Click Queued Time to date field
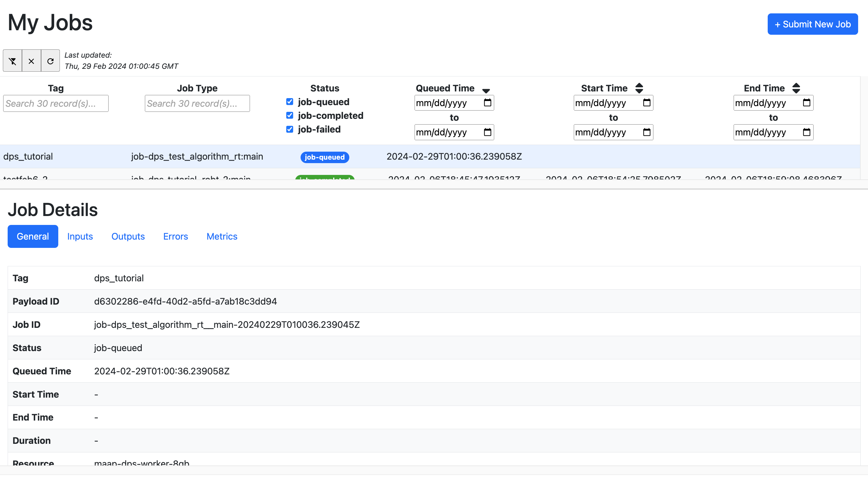Screen dimensions: 868x483 (x=454, y=132)
